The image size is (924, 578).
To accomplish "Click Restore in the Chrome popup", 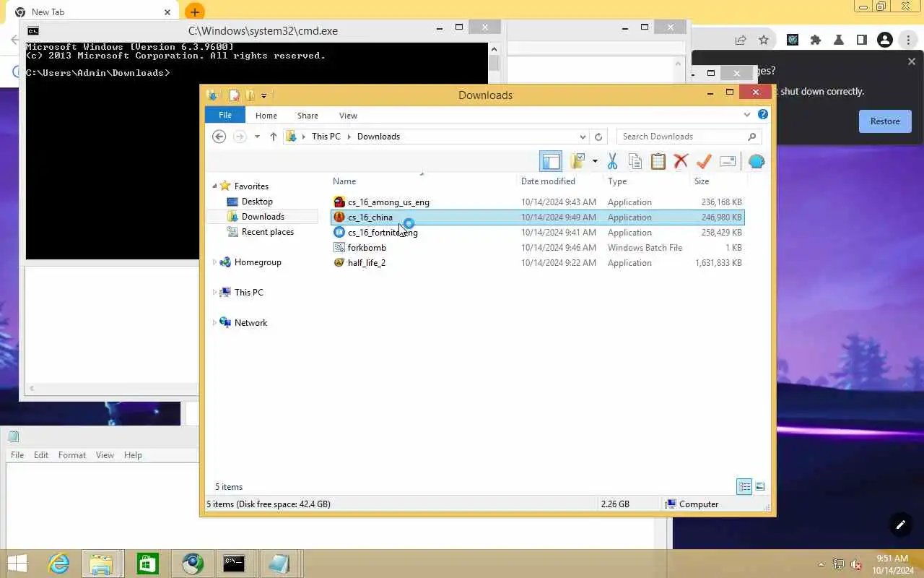I will [885, 121].
